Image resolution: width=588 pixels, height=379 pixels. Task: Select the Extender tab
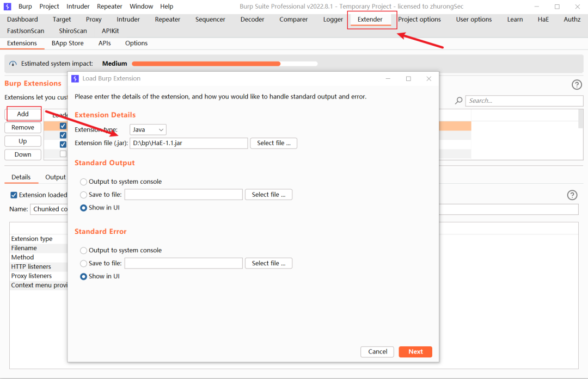point(370,20)
